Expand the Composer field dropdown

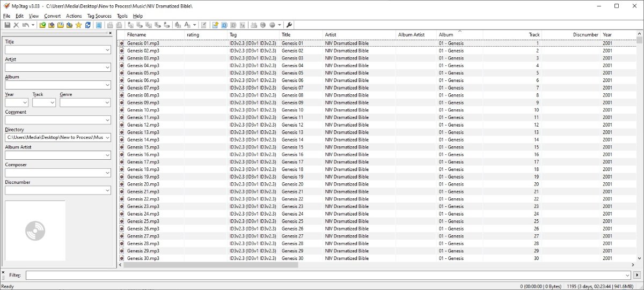[x=107, y=173]
